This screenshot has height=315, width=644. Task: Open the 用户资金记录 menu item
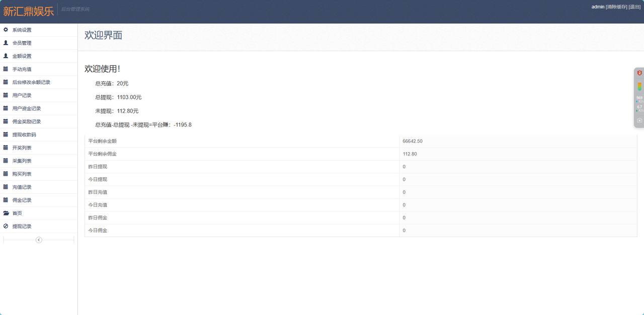27,109
